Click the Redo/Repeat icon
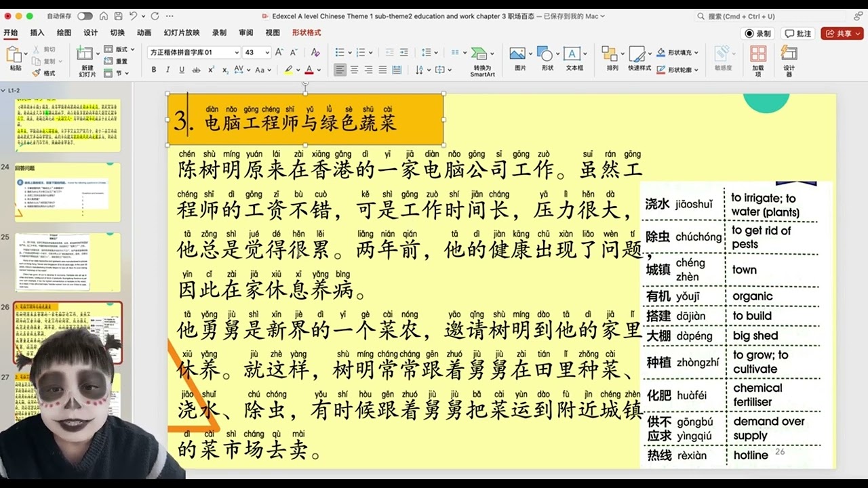Viewport: 868px width, 488px height. [155, 16]
